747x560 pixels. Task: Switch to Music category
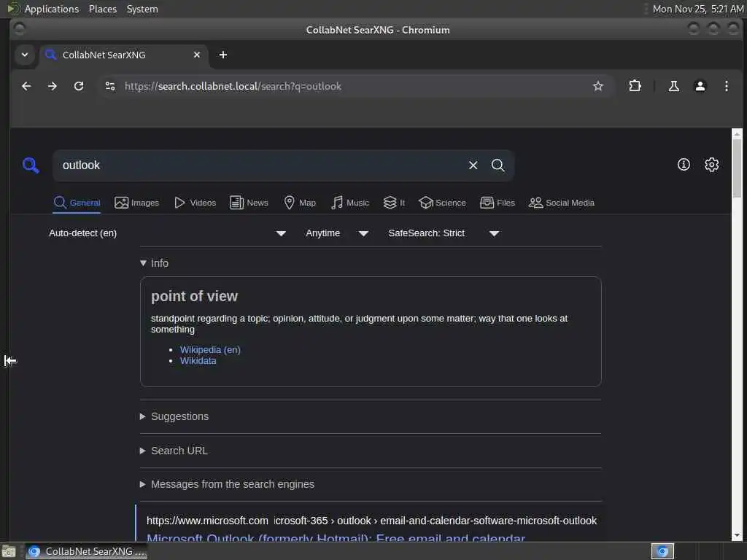[x=349, y=203]
